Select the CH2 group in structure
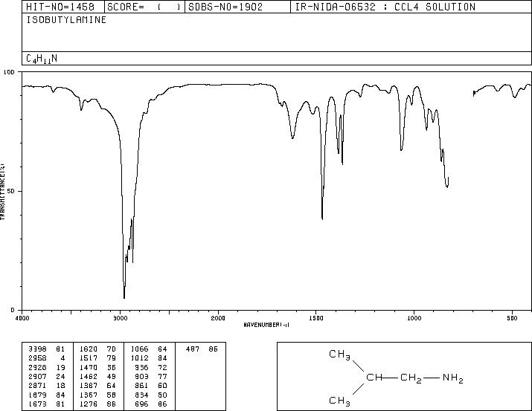532x411 pixels. 411,378
